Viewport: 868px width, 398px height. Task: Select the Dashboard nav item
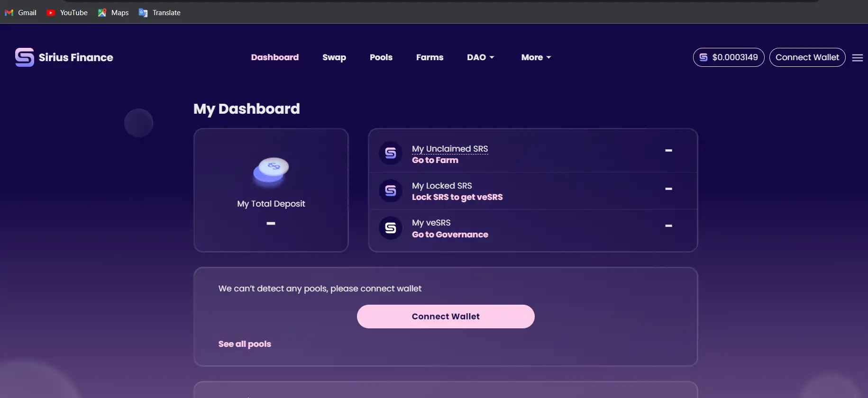[x=275, y=57]
